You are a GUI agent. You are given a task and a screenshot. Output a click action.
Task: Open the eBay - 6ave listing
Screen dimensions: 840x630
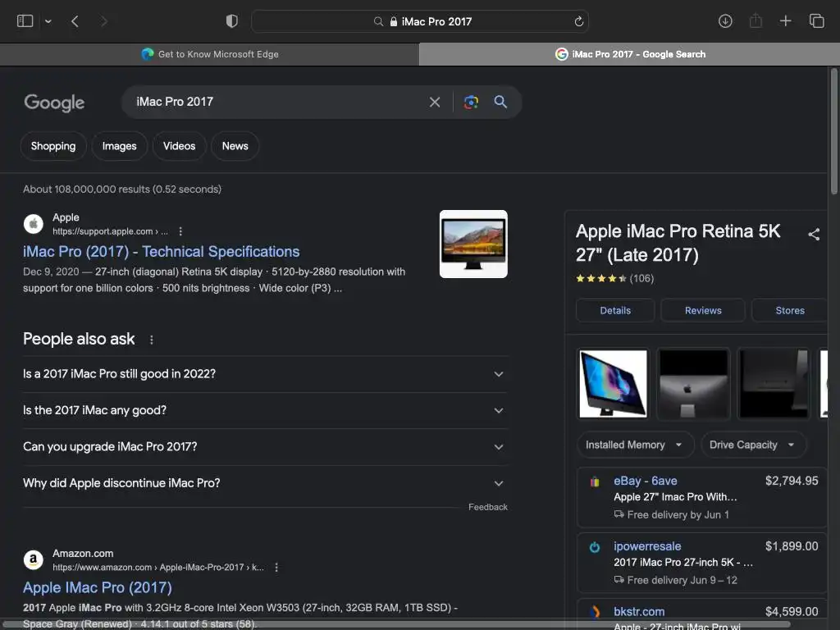pyautogui.click(x=645, y=481)
